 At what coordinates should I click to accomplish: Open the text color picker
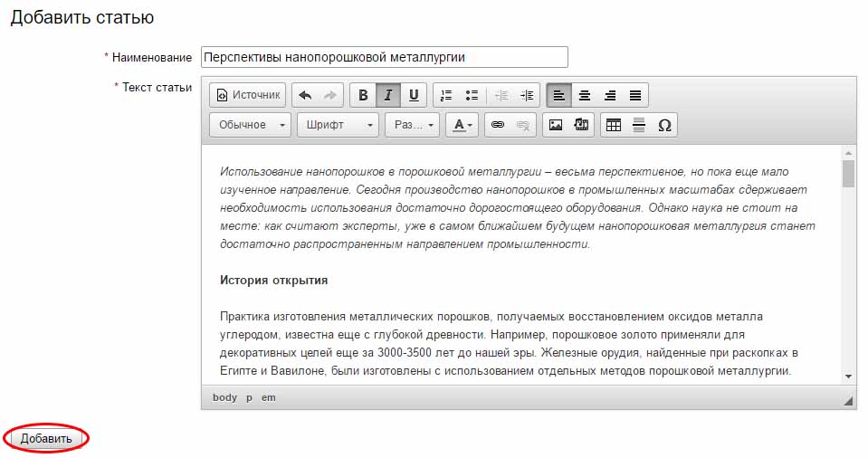coord(463,125)
